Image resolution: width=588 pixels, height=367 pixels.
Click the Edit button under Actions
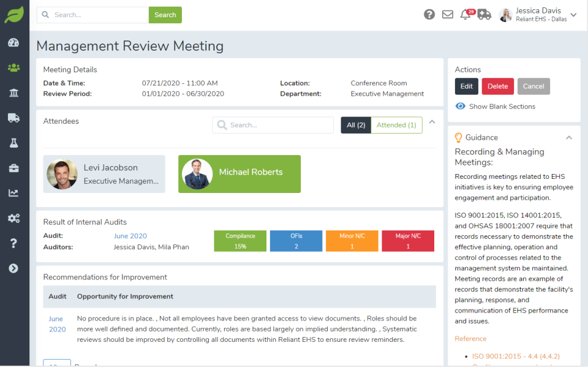tap(466, 86)
